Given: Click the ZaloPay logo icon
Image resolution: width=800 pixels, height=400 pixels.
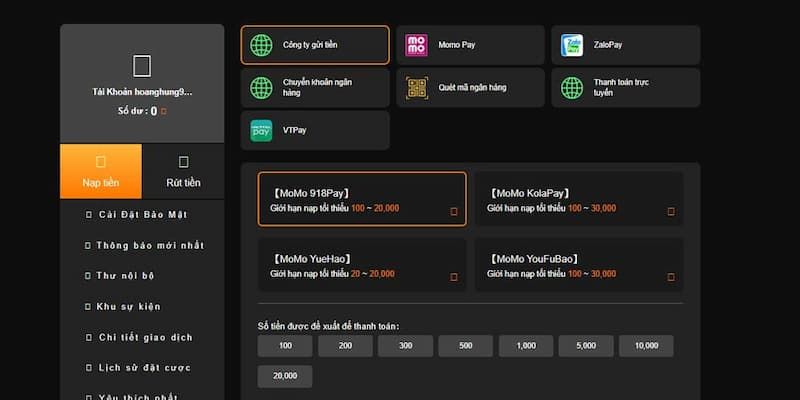Looking at the screenshot, I should [x=572, y=45].
